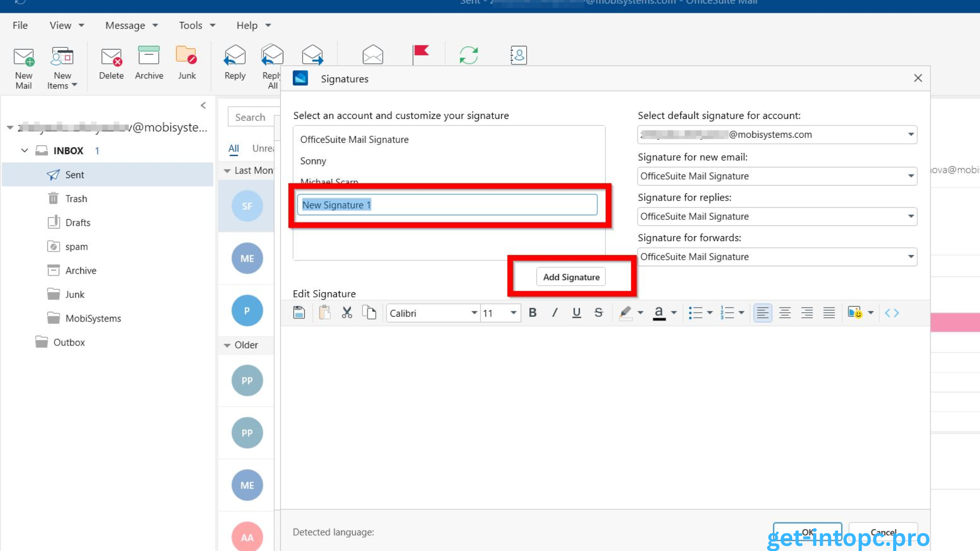Flag the message with red flag
Image resolution: width=980 pixels, height=551 pixels.
click(421, 55)
